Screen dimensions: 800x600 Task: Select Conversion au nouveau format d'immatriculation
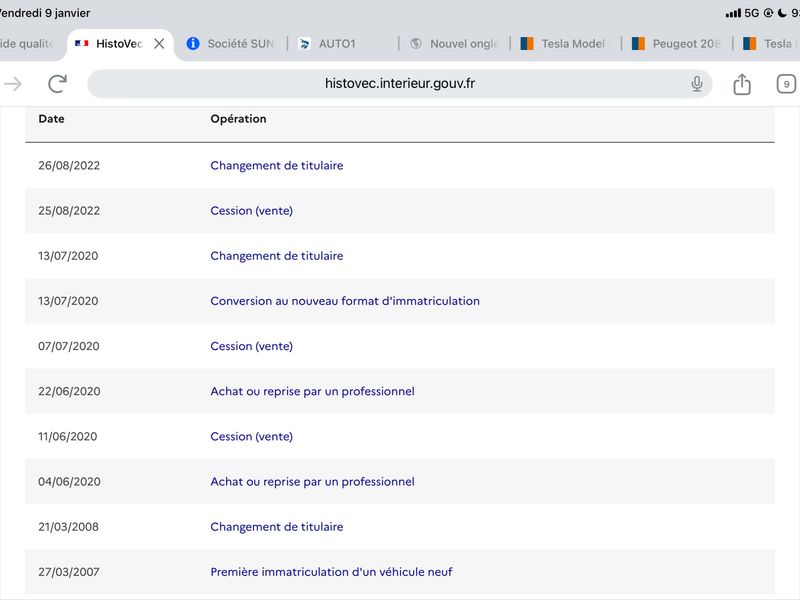click(345, 301)
